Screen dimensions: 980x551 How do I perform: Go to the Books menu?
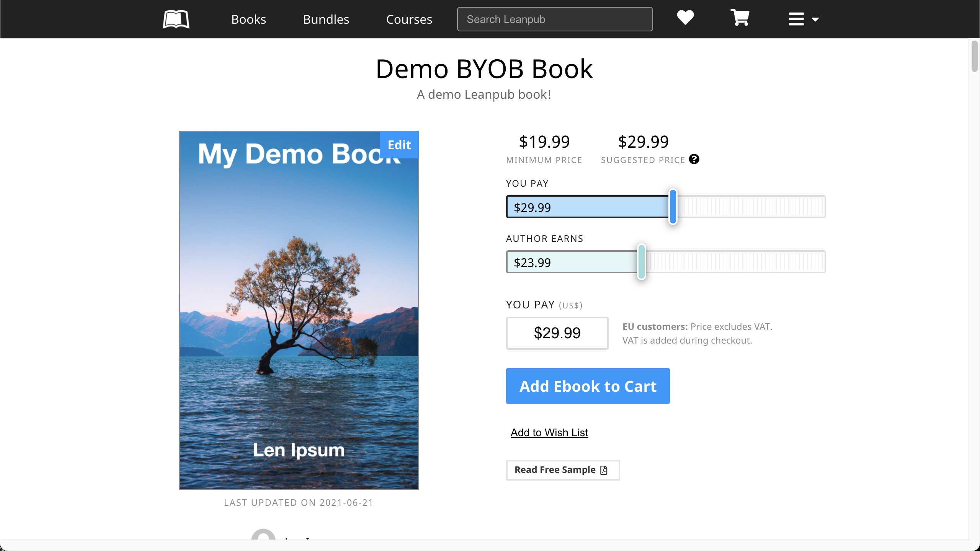pos(248,19)
